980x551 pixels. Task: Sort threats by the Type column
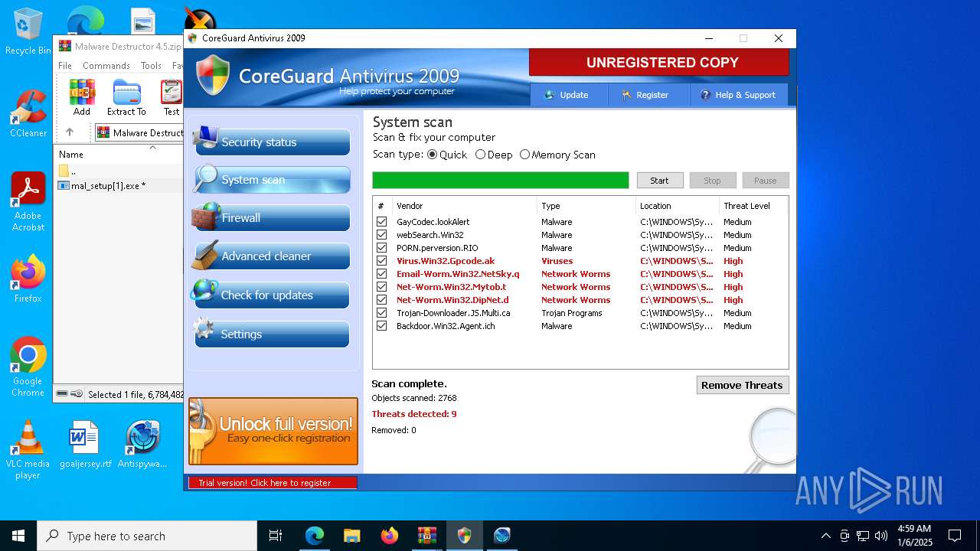(x=586, y=206)
